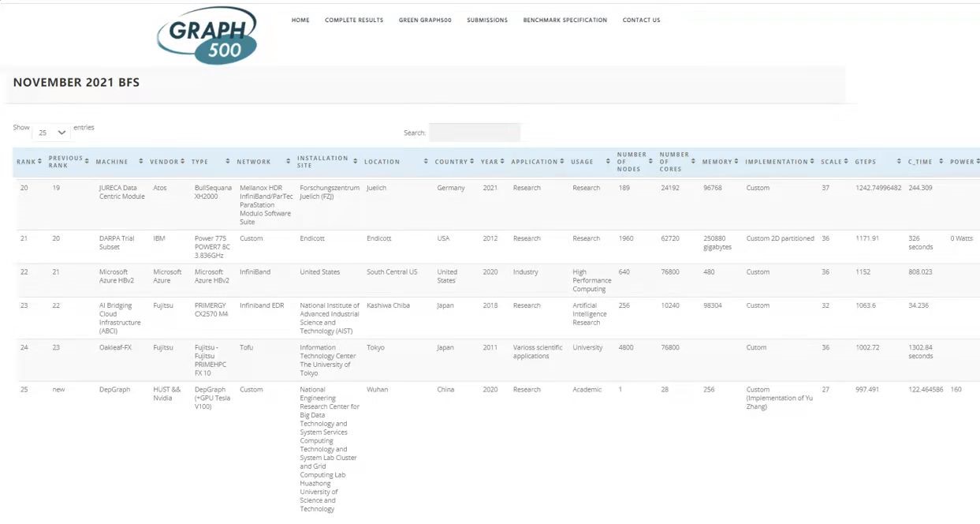Click the Contact Us link
This screenshot has width=980, height=524.
pos(641,21)
